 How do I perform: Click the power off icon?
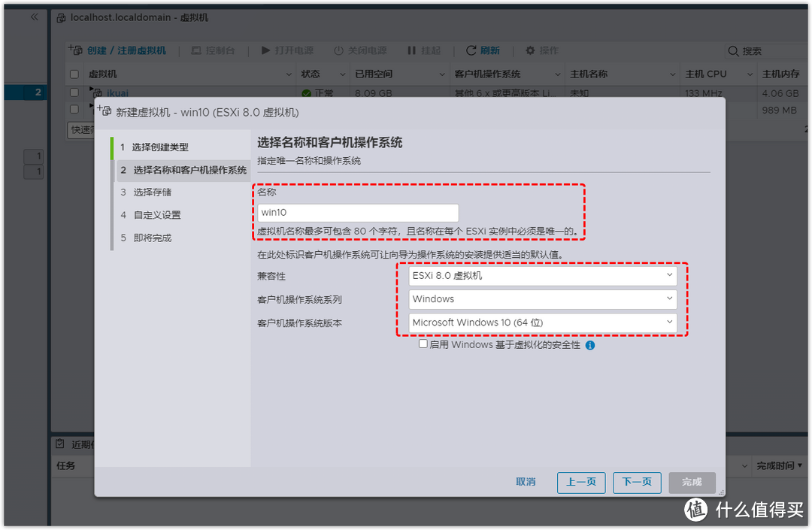point(338,50)
